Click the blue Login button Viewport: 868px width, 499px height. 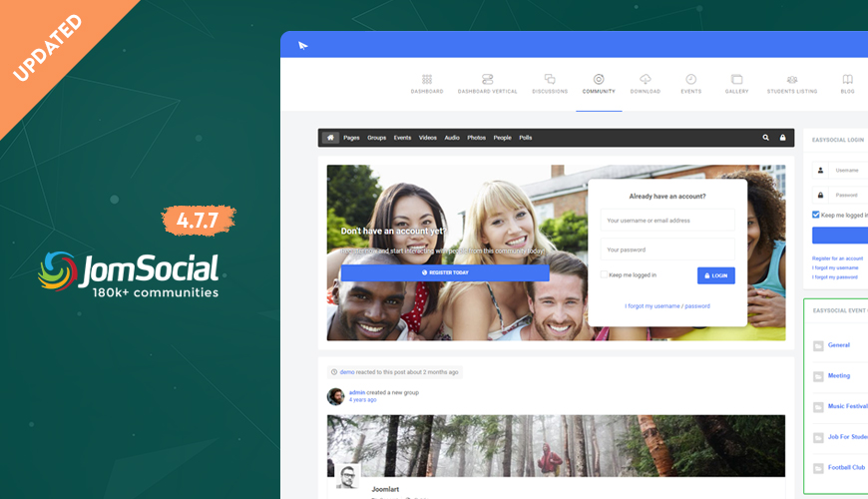715,275
